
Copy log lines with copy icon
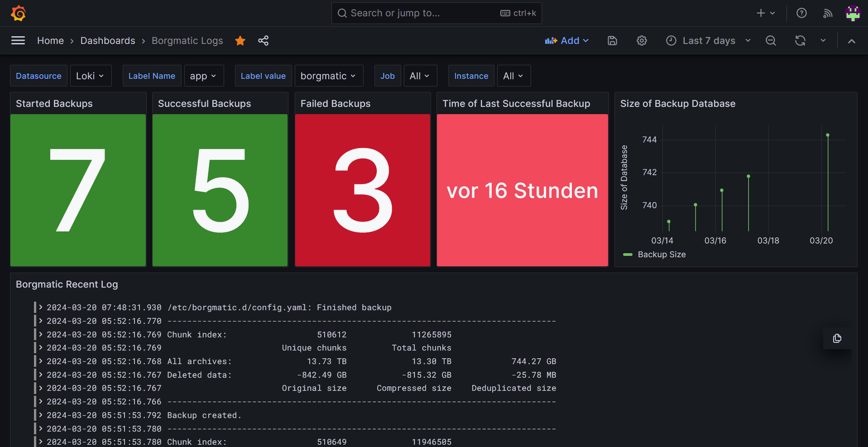[x=837, y=338]
